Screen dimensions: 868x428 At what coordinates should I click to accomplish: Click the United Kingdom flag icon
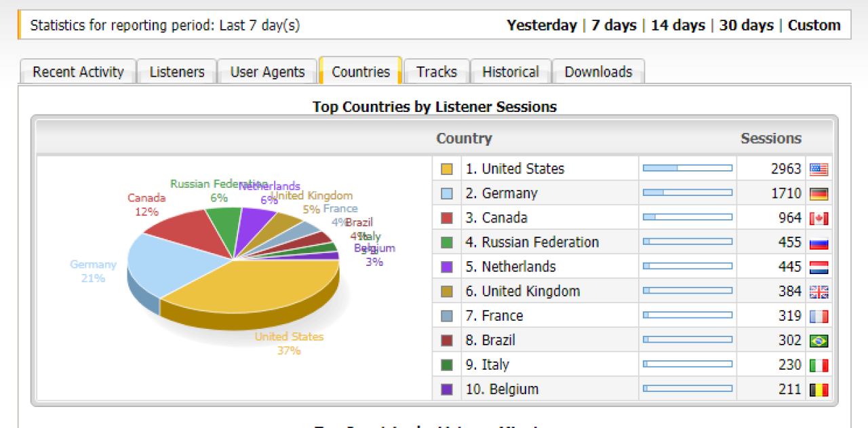point(818,292)
